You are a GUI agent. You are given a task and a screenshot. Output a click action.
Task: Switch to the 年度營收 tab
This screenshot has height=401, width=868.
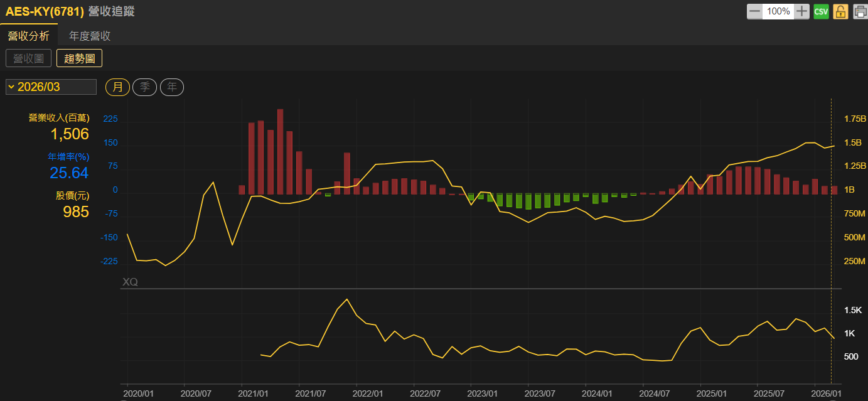[x=90, y=36]
